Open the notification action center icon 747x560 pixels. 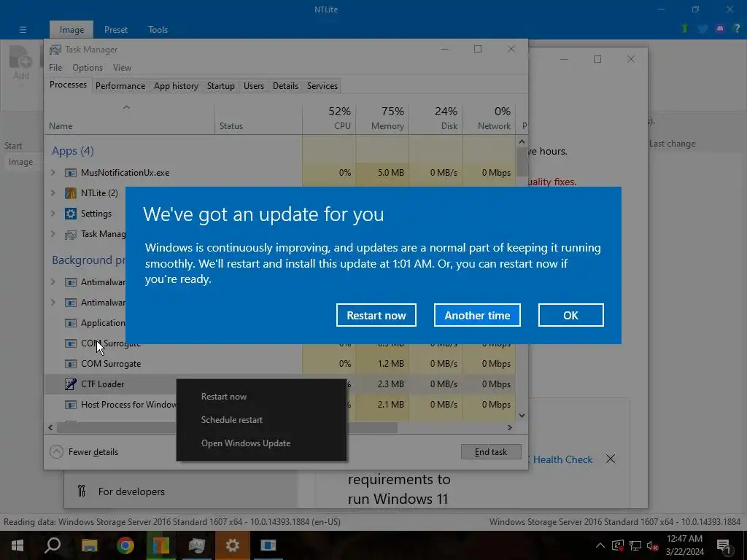click(724, 545)
